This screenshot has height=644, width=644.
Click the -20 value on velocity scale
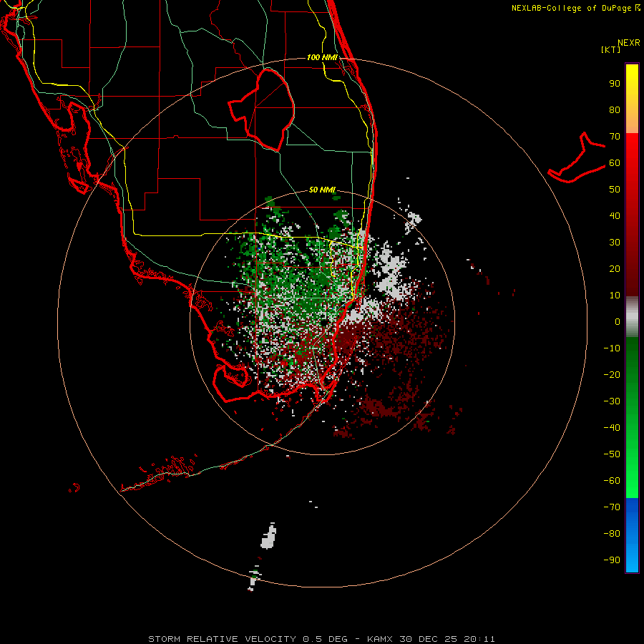point(612,374)
